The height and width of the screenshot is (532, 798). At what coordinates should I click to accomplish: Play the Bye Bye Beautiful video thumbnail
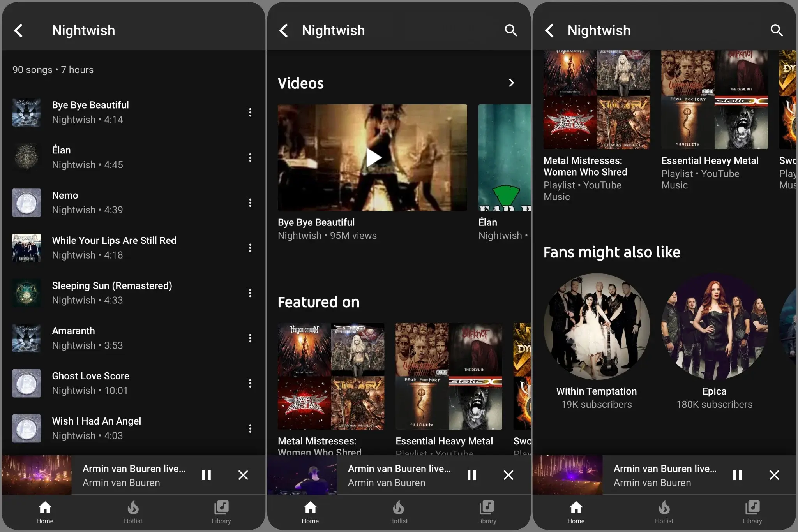372,157
